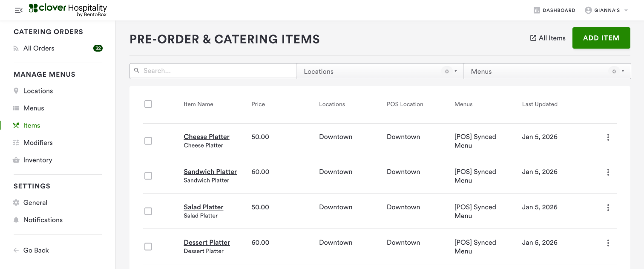Open the Gianna's account dropdown arrow
The height and width of the screenshot is (269, 644).
[626, 10]
